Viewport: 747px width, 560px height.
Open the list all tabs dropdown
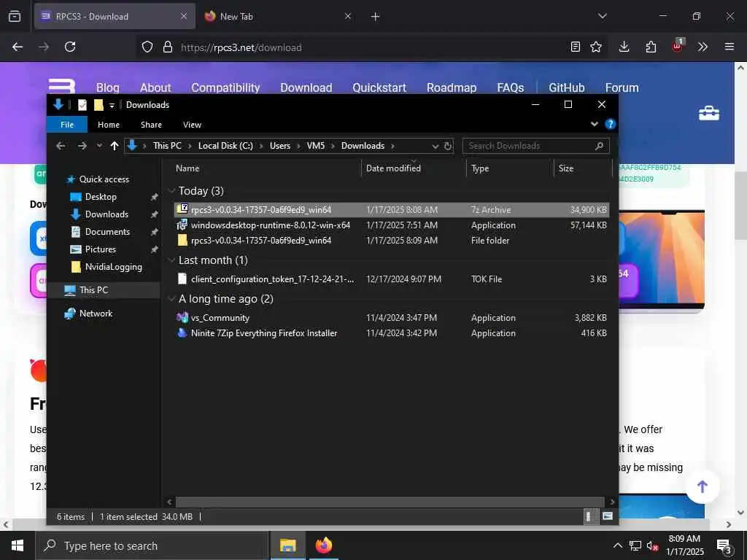602,16
